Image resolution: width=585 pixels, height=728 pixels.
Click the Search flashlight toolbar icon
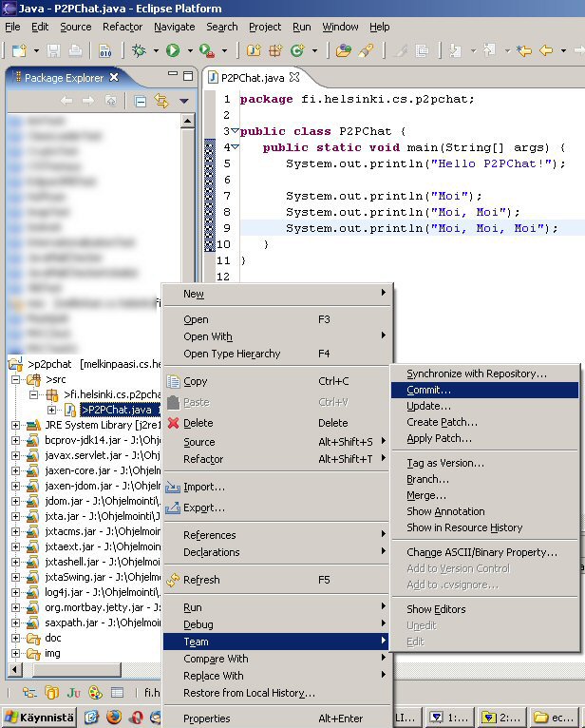pyautogui.click(x=366, y=50)
